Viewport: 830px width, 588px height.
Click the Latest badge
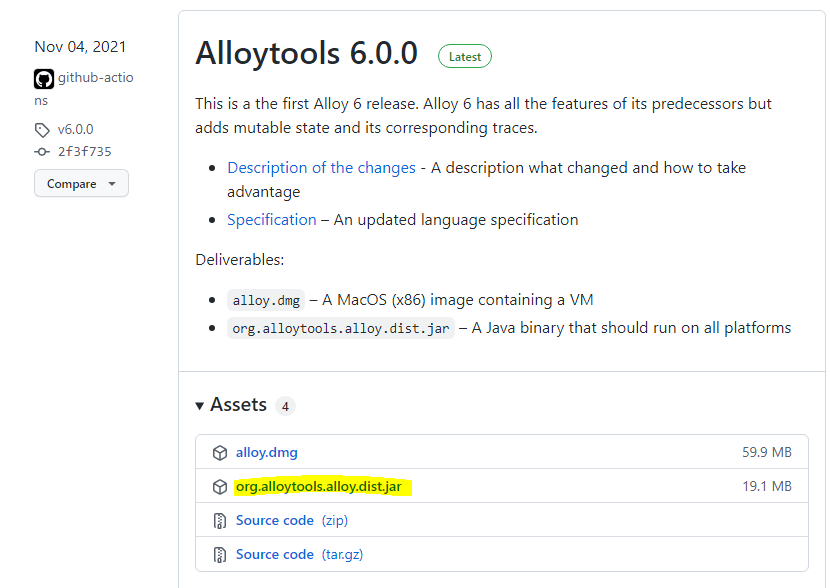[465, 57]
